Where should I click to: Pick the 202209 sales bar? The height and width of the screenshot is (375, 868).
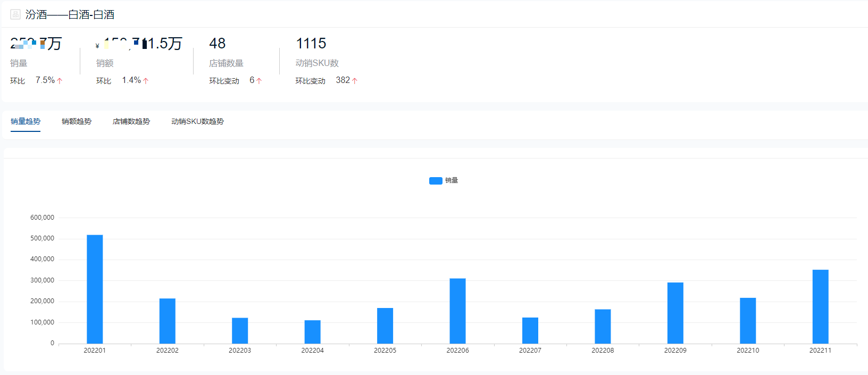pos(675,313)
